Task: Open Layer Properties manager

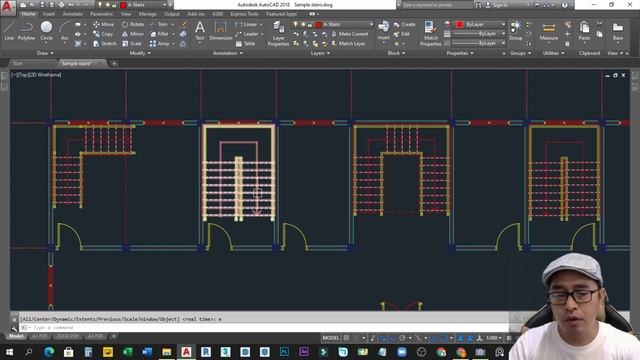Action: [x=278, y=33]
